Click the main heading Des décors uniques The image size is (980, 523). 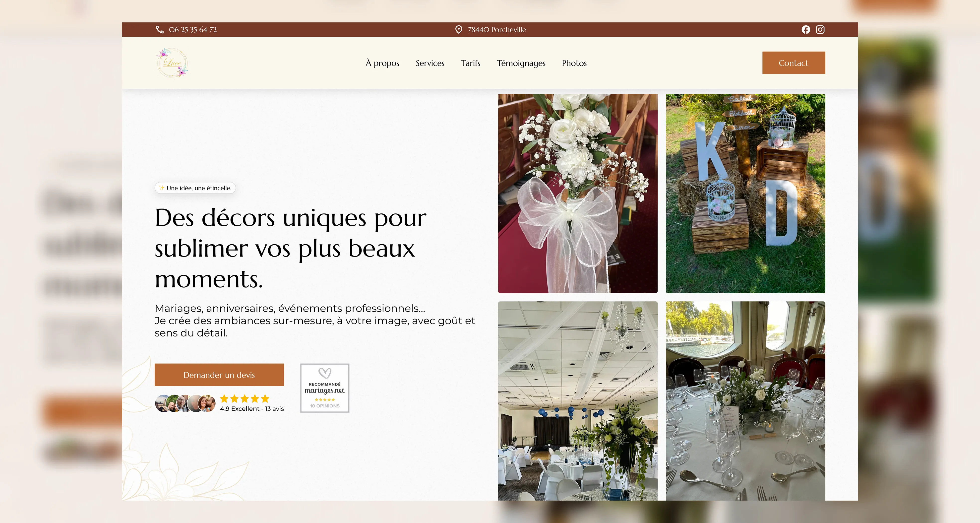click(291, 248)
